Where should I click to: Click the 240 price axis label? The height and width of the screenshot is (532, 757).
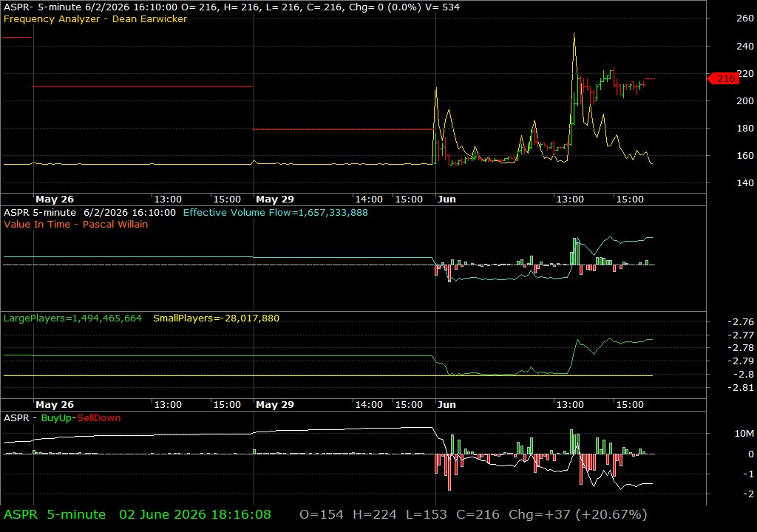coord(745,46)
